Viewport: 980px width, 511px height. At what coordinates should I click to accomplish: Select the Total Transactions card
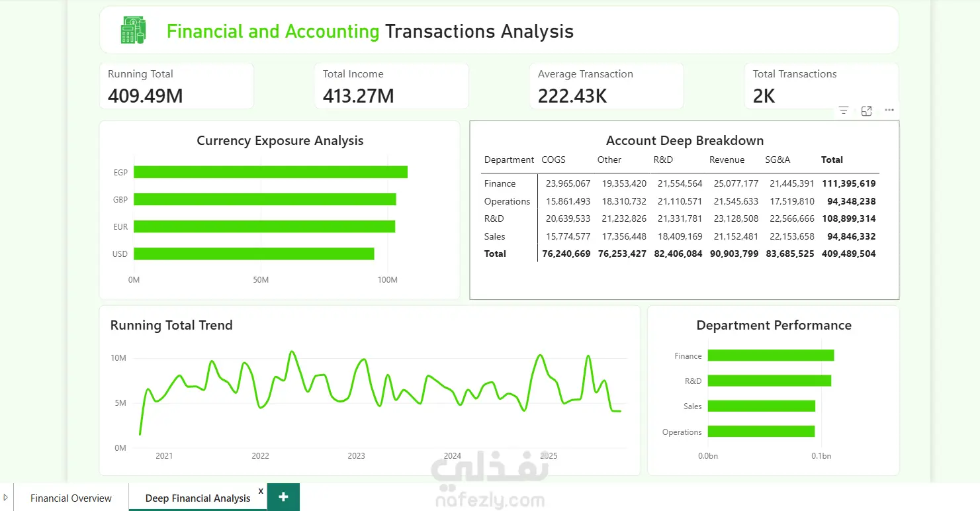(x=821, y=86)
